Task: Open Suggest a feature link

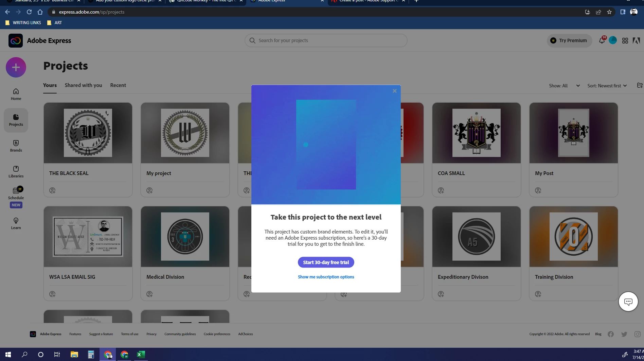Action: 101,334
